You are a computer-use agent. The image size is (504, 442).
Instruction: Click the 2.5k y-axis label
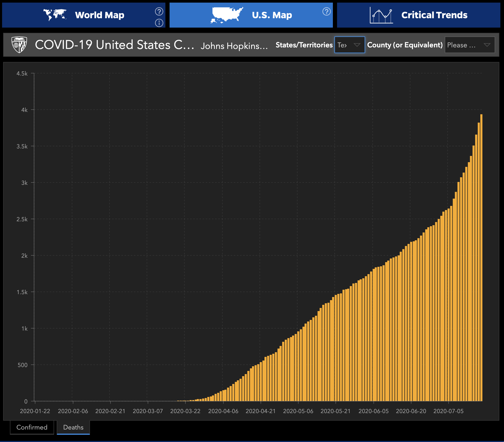point(22,219)
